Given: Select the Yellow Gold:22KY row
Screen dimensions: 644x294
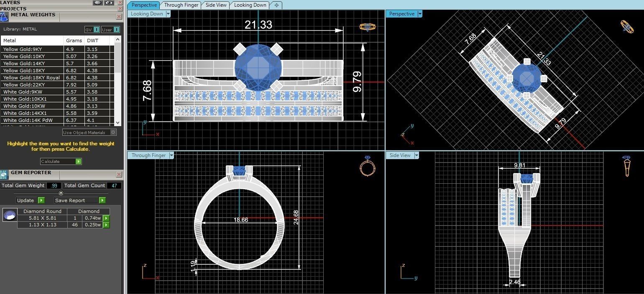Looking at the screenshot, I should pyautogui.click(x=57, y=85).
